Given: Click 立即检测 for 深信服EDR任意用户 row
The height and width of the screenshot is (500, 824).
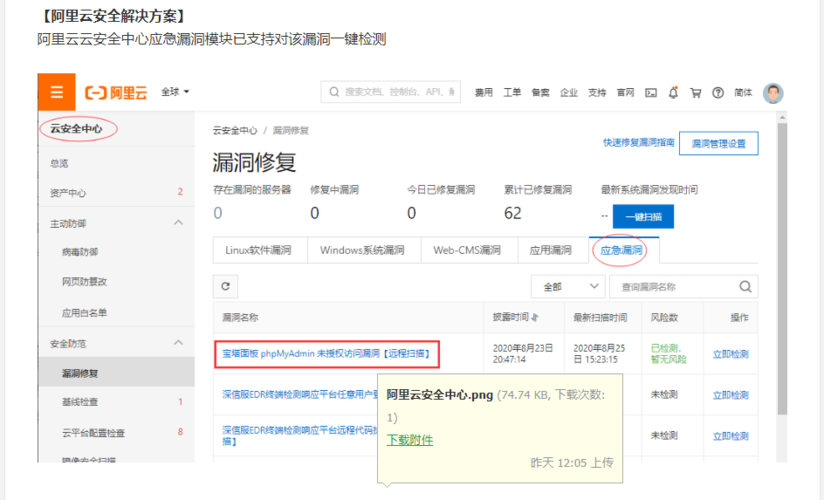Looking at the screenshot, I should 730,395.
